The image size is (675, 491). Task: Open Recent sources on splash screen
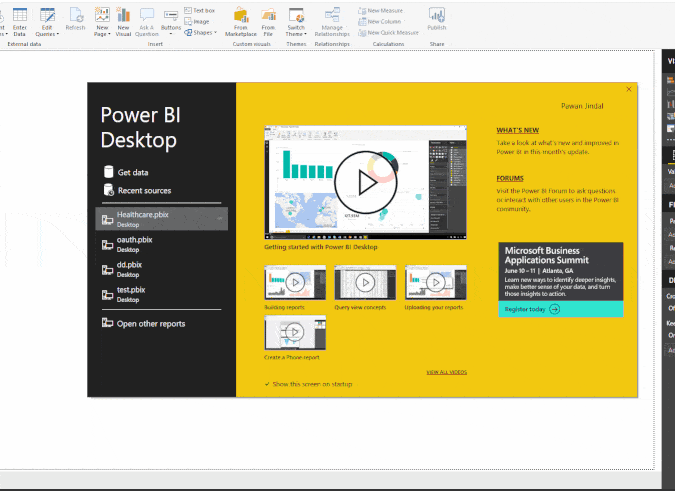click(137, 190)
